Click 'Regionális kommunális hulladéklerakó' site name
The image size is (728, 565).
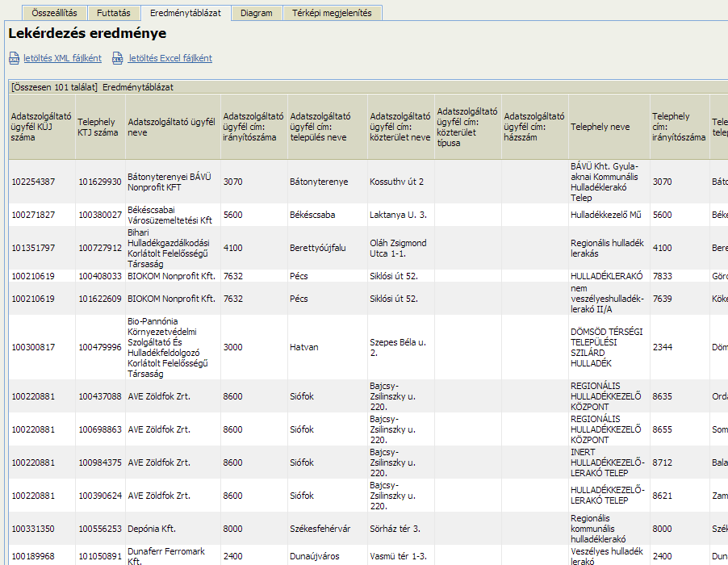(x=599, y=529)
